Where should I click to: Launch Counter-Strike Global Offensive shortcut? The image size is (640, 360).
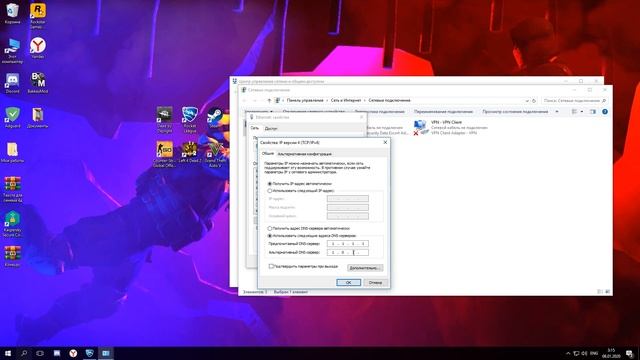click(164, 153)
